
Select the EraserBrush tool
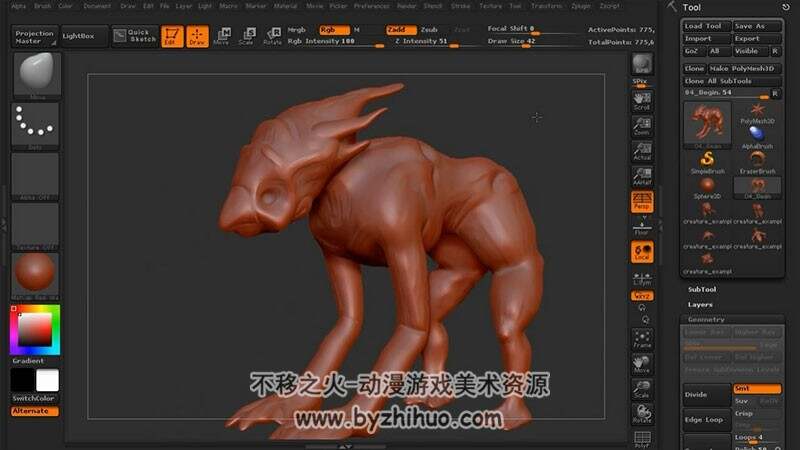pyautogui.click(x=757, y=163)
